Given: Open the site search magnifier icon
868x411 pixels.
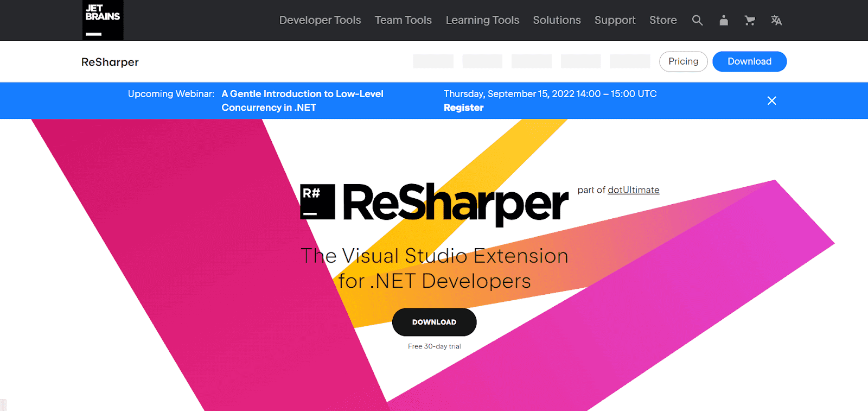Looking at the screenshot, I should (x=697, y=21).
